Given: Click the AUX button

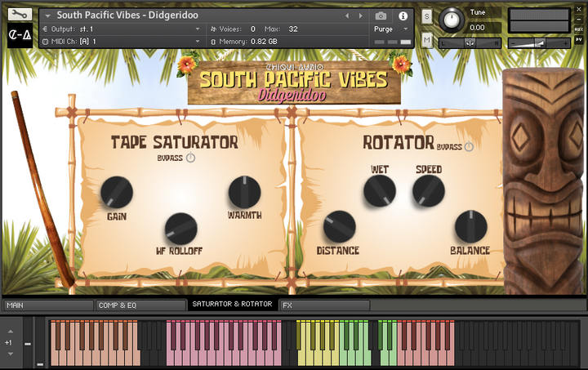Looking at the screenshot, I should pyautogui.click(x=579, y=29).
